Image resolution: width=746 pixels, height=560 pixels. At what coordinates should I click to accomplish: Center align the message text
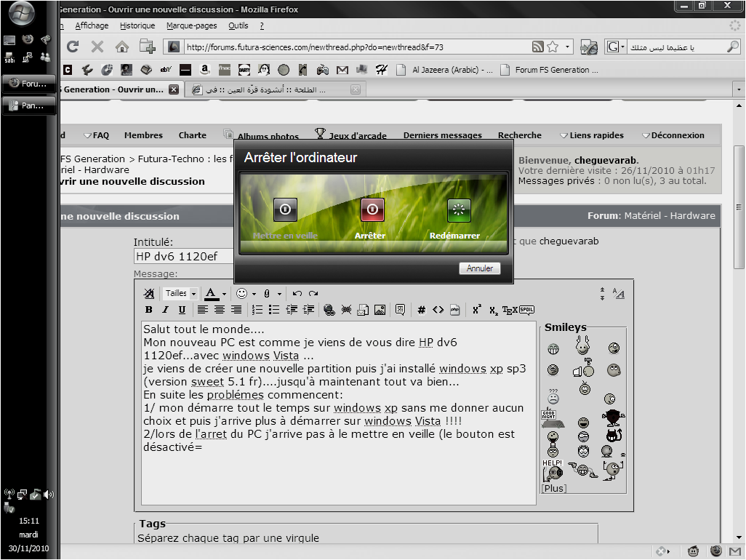click(x=220, y=310)
